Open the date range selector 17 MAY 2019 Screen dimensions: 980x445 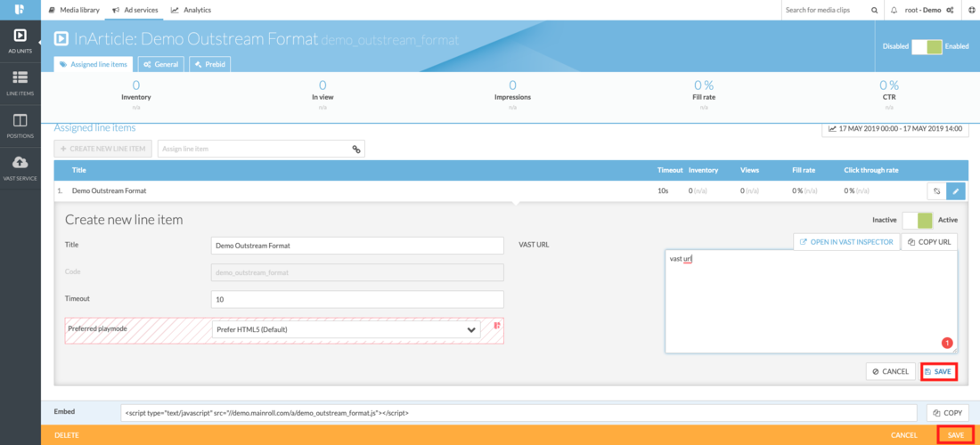tap(895, 129)
